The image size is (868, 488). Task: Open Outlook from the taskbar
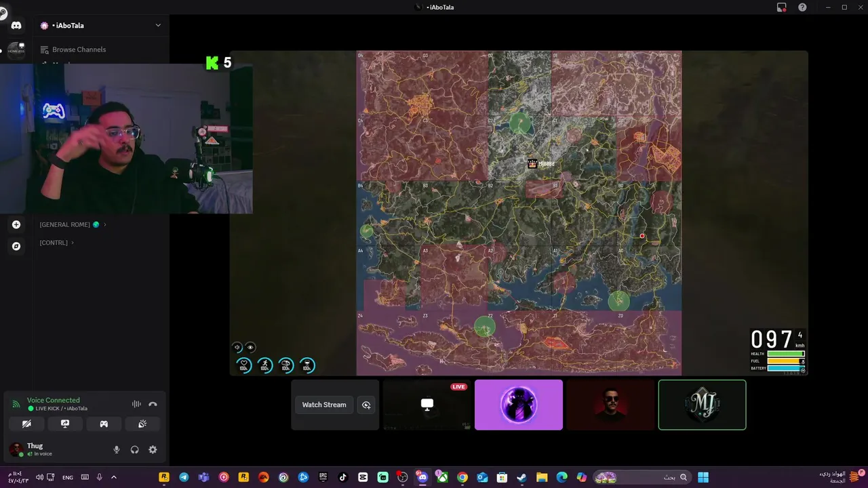coord(482,477)
